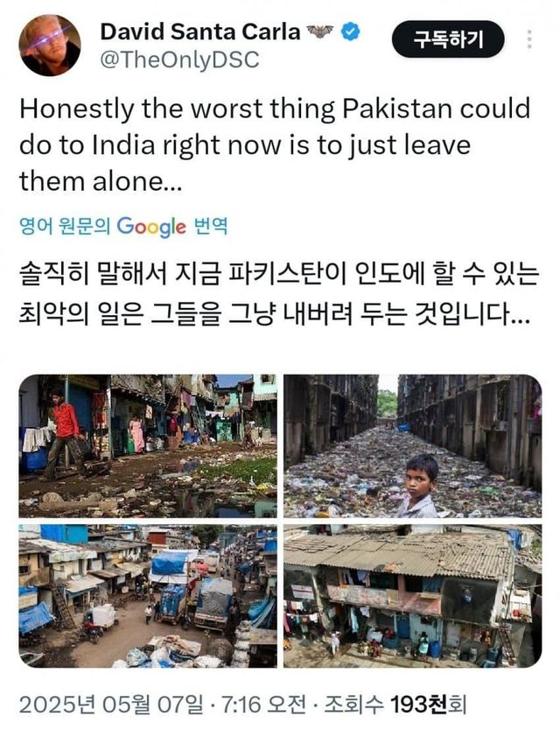Click the 조회수 193천회 view count

click(x=395, y=705)
